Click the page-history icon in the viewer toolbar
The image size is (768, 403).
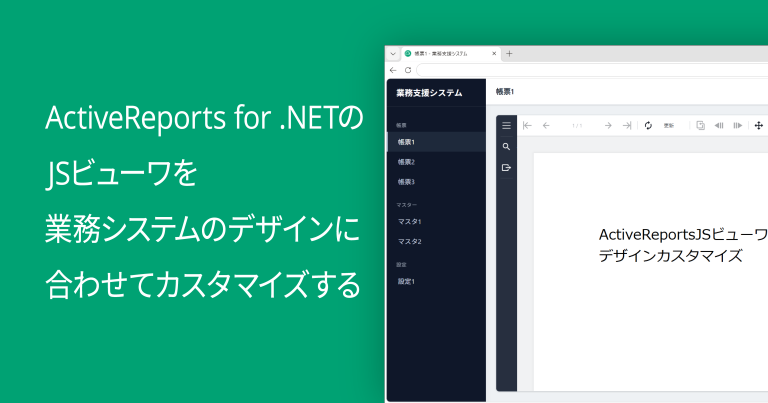coord(701,126)
